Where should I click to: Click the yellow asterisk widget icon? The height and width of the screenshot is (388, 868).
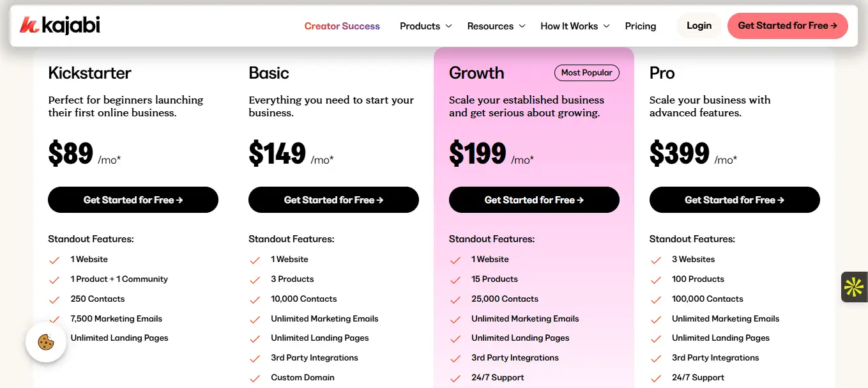pyautogui.click(x=854, y=287)
